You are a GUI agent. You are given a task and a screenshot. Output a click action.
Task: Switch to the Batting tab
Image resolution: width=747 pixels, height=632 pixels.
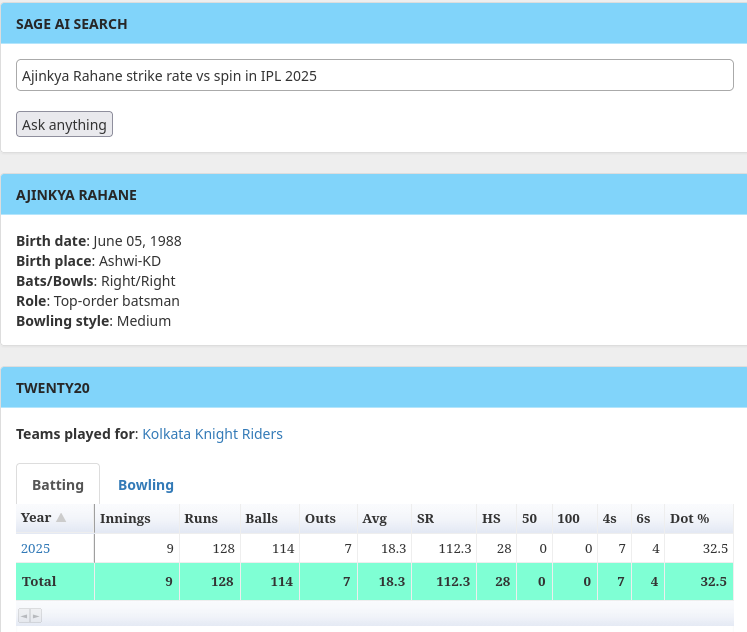pos(58,484)
